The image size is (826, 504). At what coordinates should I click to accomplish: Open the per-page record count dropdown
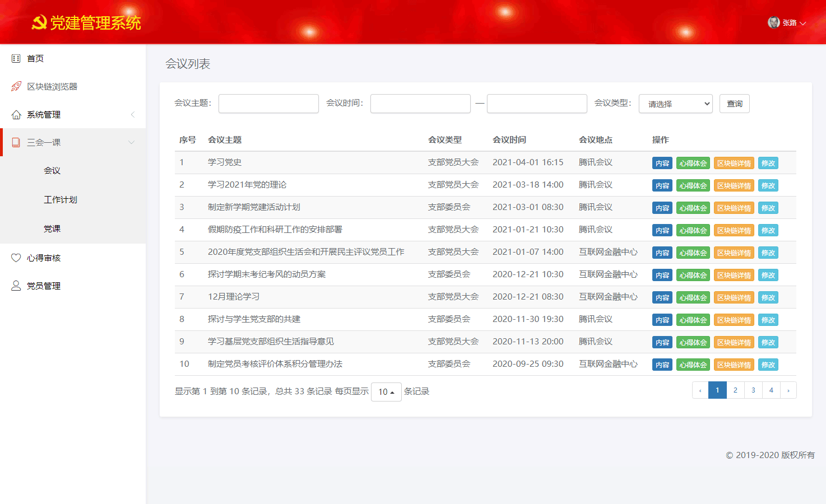[x=386, y=391]
